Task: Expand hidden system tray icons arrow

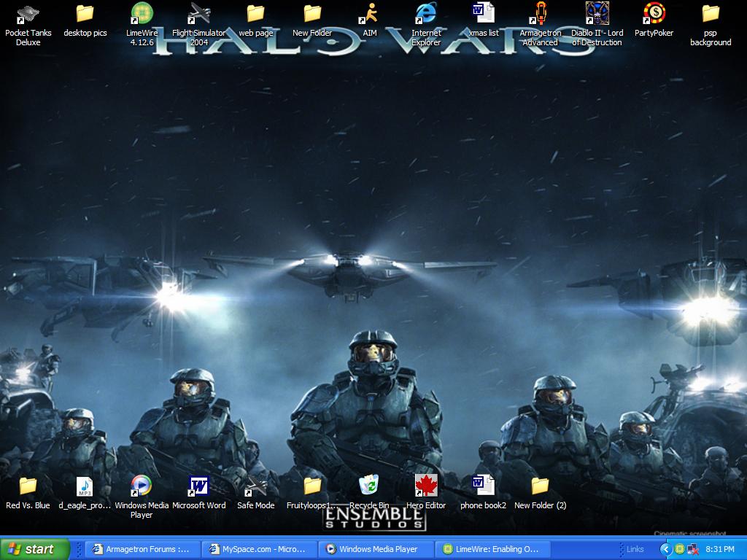Action: pyautogui.click(x=665, y=549)
